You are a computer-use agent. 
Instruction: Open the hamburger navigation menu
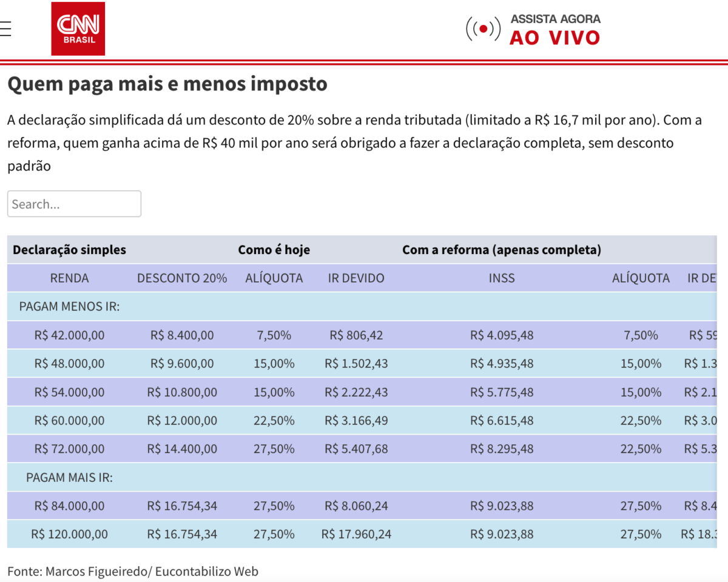[5, 28]
